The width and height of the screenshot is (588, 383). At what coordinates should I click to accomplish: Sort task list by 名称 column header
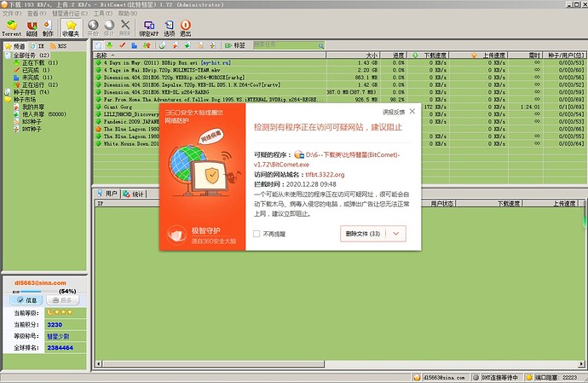(x=210, y=55)
